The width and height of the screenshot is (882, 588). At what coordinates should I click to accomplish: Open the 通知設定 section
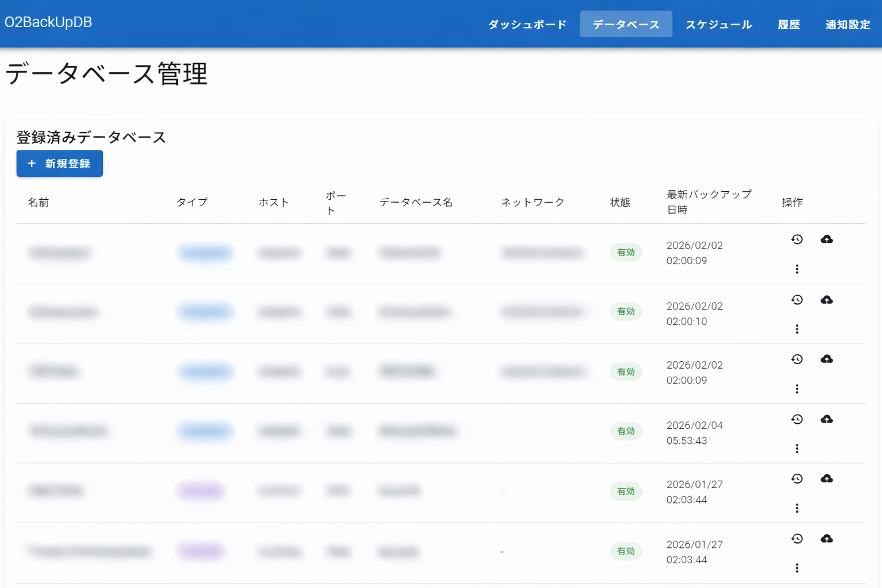point(847,24)
